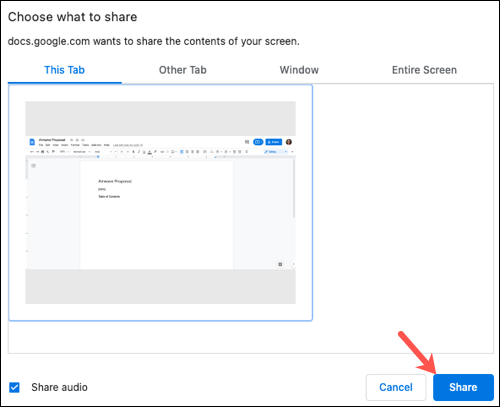Screen dimensions: 500x407
Task: Select the Window tab
Action: pyautogui.click(x=299, y=70)
